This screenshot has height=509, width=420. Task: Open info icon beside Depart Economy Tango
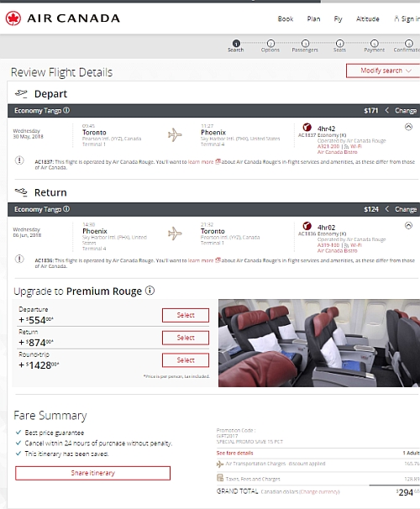pos(66,110)
